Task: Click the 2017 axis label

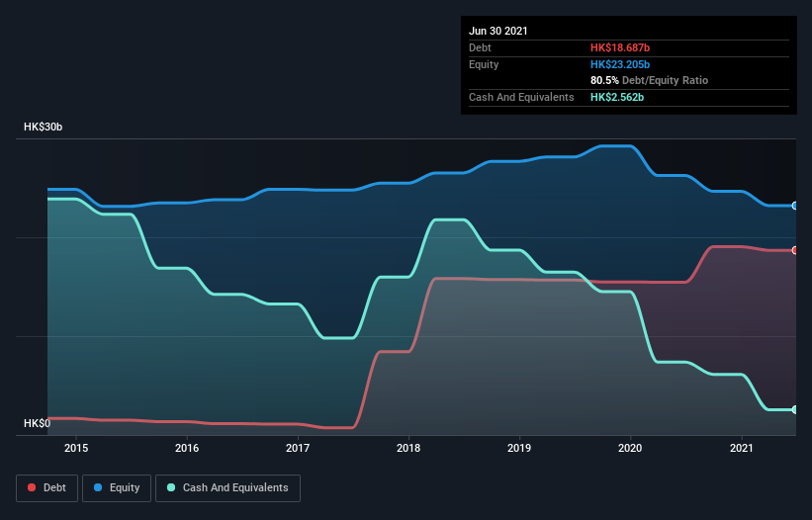Action: tap(298, 448)
